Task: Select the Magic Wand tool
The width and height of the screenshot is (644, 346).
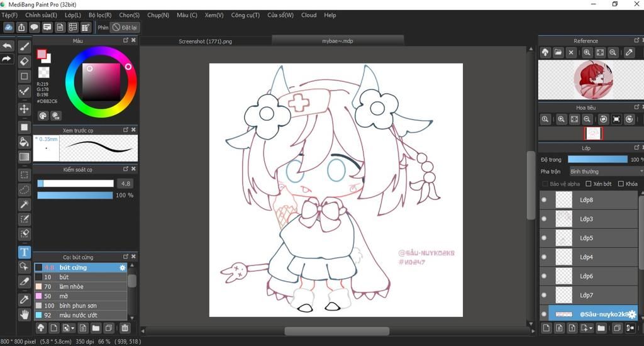Action: pos(25,204)
